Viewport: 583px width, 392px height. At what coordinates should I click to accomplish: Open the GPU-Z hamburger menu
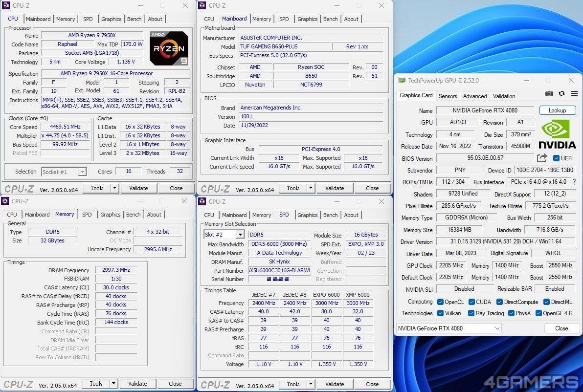574,94
